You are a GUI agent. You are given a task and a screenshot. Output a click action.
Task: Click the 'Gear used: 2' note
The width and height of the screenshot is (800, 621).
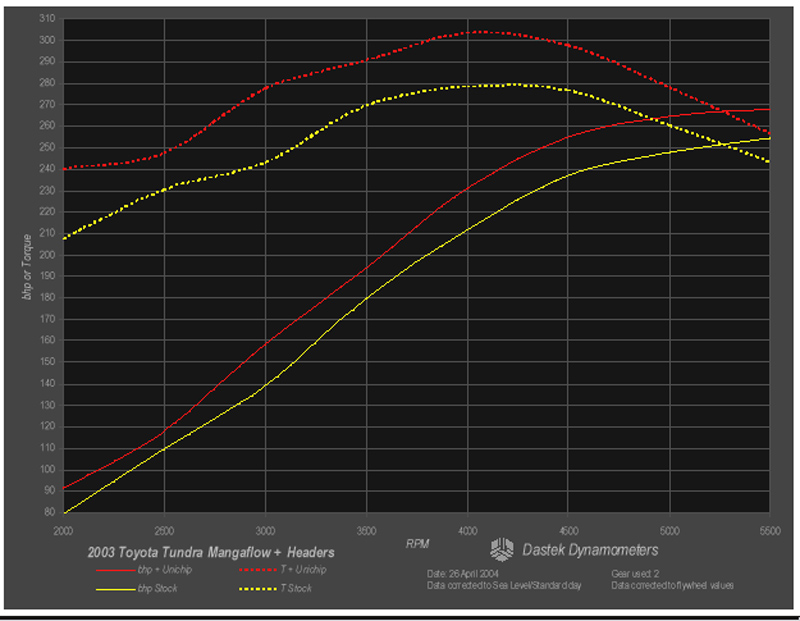tap(635, 574)
